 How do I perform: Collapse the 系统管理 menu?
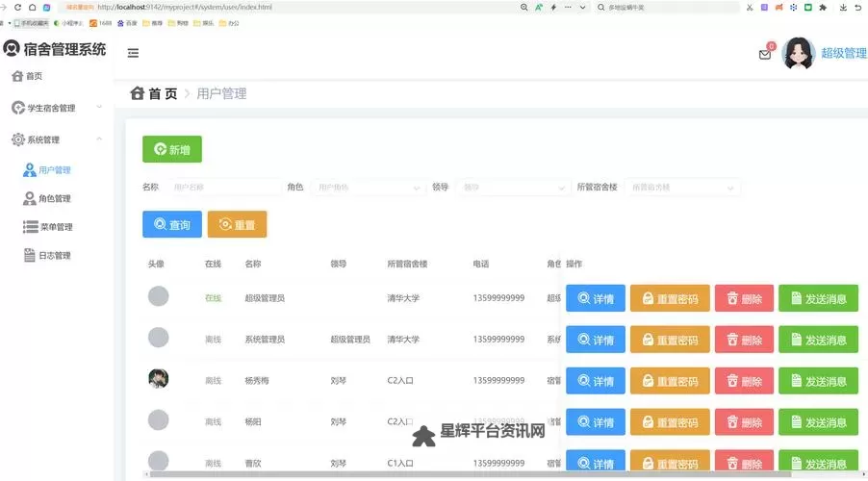click(x=57, y=139)
